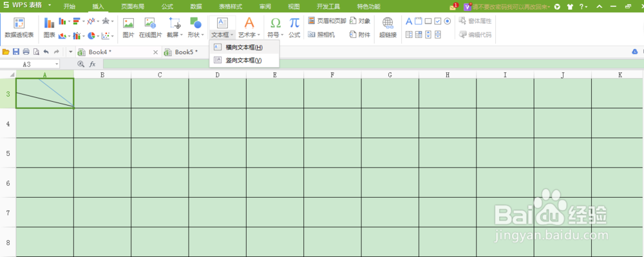This screenshot has height=257, width=644.
Task: Switch to the 公式 ribbon tab
Action: [x=167, y=6]
